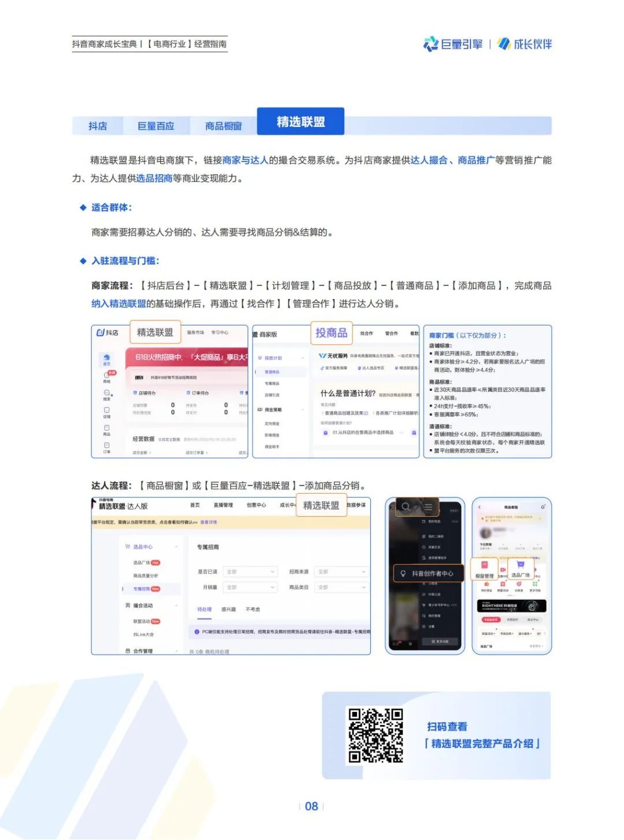
Task: Click the 首页 home icon in 抖店 sidebar
Action: pyautogui.click(x=106, y=360)
